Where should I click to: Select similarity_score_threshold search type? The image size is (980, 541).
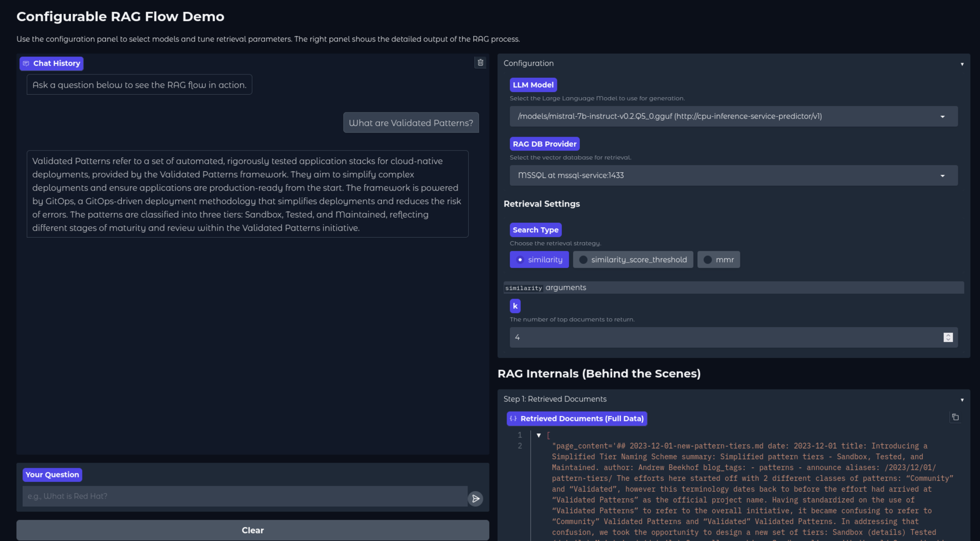633,260
